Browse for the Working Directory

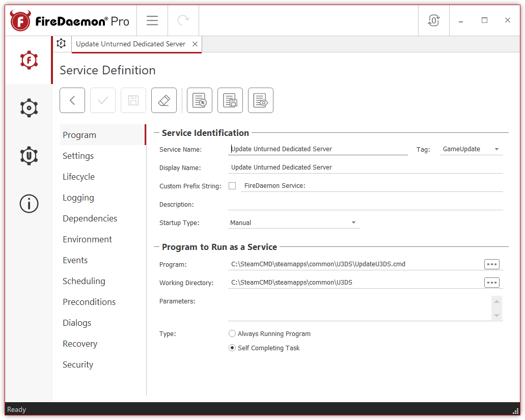[491, 283]
